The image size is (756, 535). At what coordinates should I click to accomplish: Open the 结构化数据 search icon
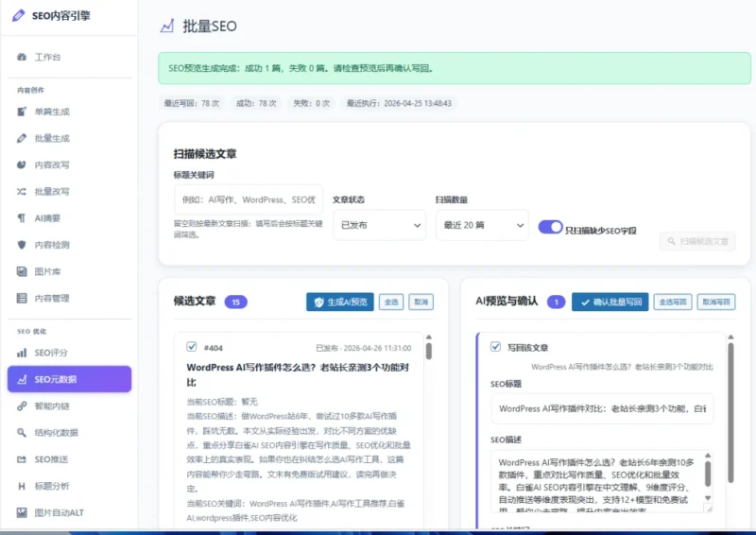pos(22,432)
